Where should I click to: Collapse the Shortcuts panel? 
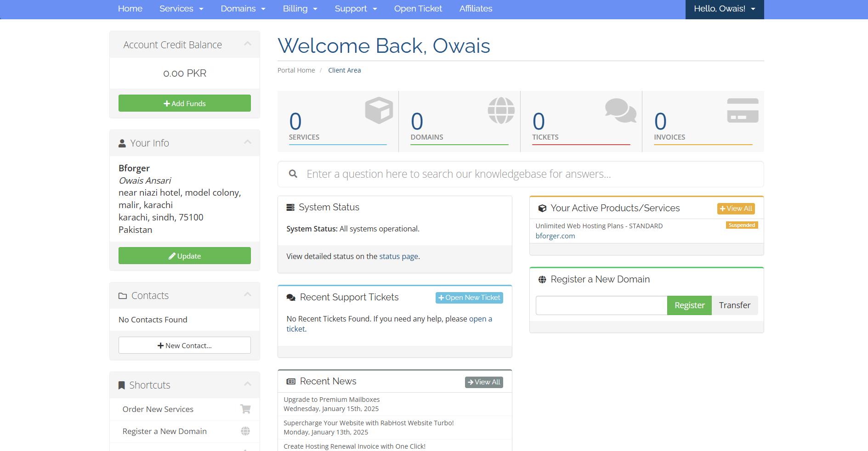coord(248,384)
